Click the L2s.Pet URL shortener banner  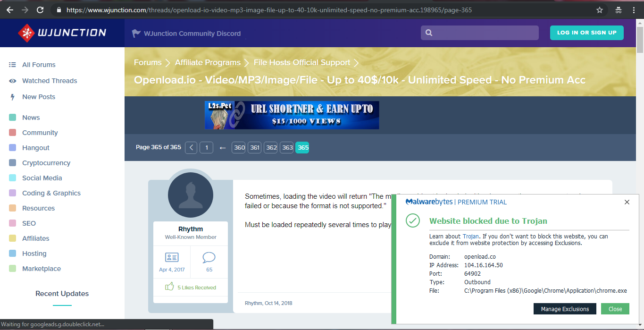pos(292,115)
